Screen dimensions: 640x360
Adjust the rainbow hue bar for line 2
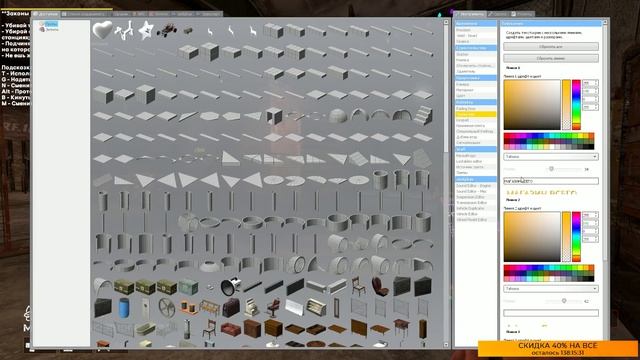pyautogui.click(x=576, y=237)
